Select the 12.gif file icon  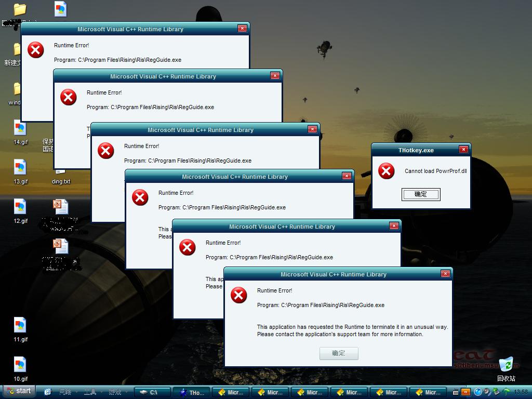pyautogui.click(x=20, y=211)
